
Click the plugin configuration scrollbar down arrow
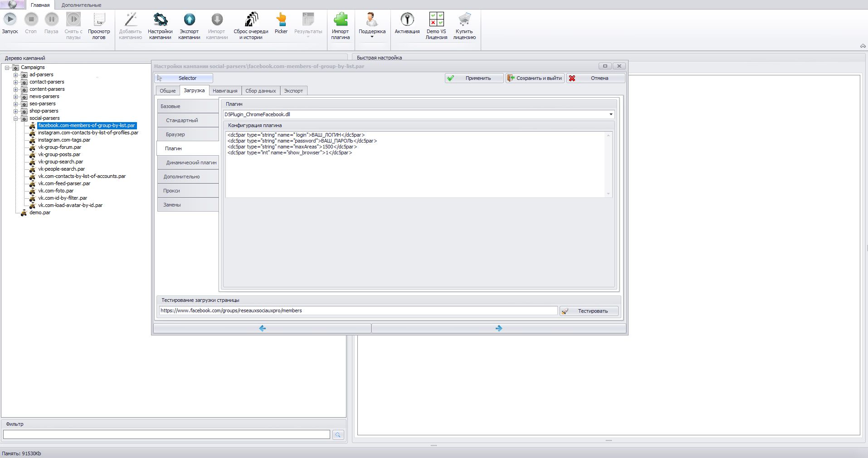(608, 194)
